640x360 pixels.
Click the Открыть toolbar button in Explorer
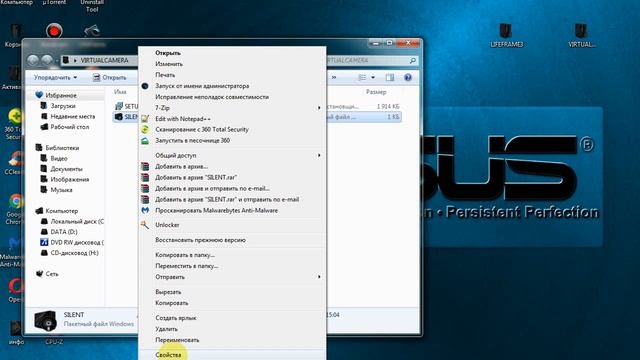(x=109, y=78)
